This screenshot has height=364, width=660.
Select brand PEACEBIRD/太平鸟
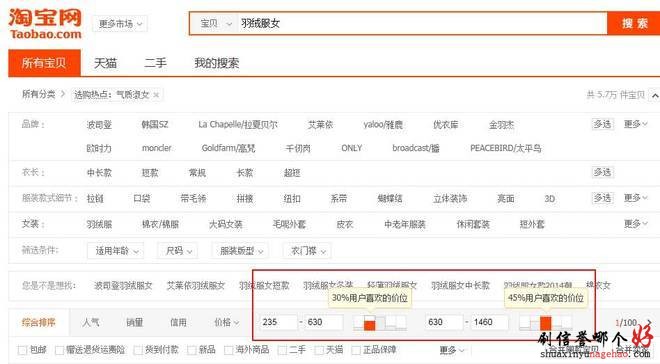click(x=506, y=149)
